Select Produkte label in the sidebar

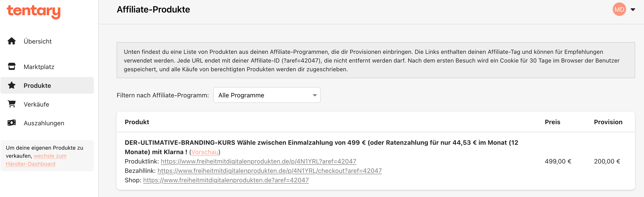tap(37, 86)
